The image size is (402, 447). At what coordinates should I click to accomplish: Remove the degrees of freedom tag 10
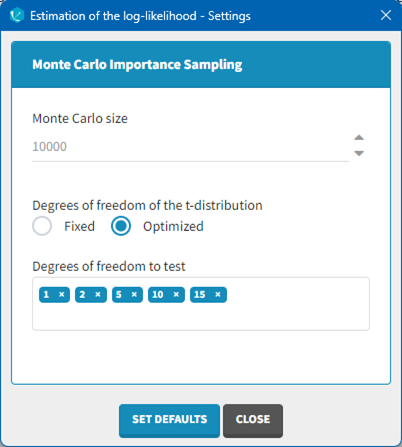click(x=176, y=294)
